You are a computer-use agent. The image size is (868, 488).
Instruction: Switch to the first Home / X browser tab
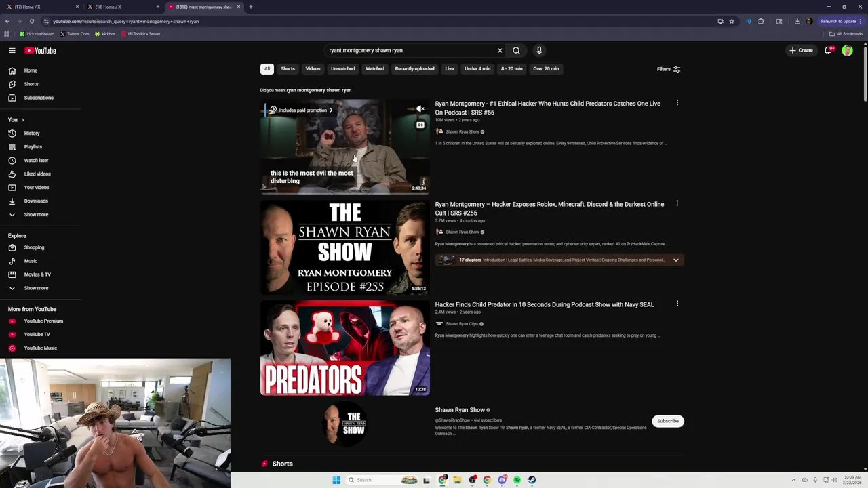tap(41, 7)
